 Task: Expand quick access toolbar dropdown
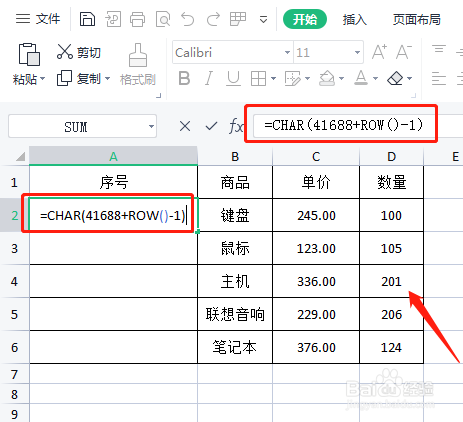(263, 20)
